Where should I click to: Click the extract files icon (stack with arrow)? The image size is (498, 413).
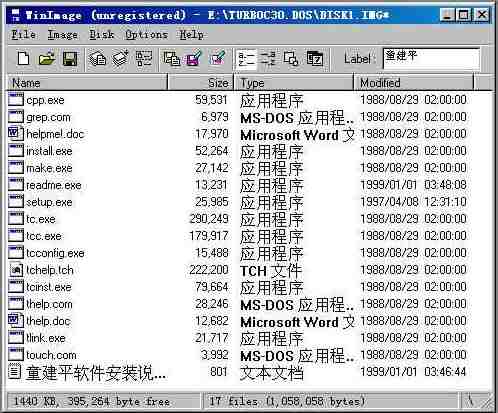pyautogui.click(x=120, y=59)
